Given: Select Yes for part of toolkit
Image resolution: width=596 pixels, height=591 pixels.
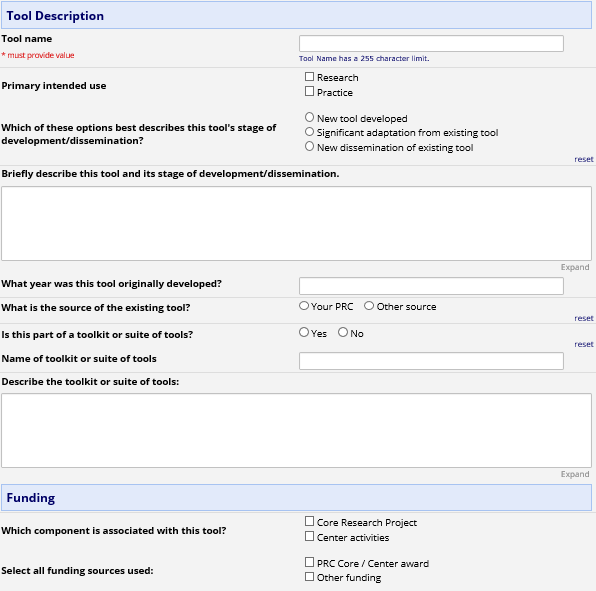Looking at the screenshot, I should 304,332.
